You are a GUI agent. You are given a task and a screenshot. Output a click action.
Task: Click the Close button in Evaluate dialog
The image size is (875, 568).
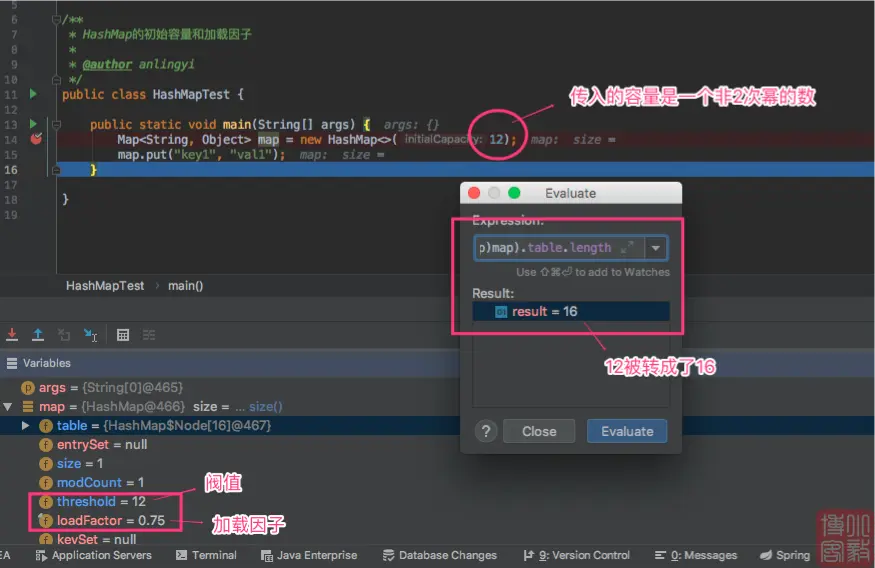tap(539, 431)
